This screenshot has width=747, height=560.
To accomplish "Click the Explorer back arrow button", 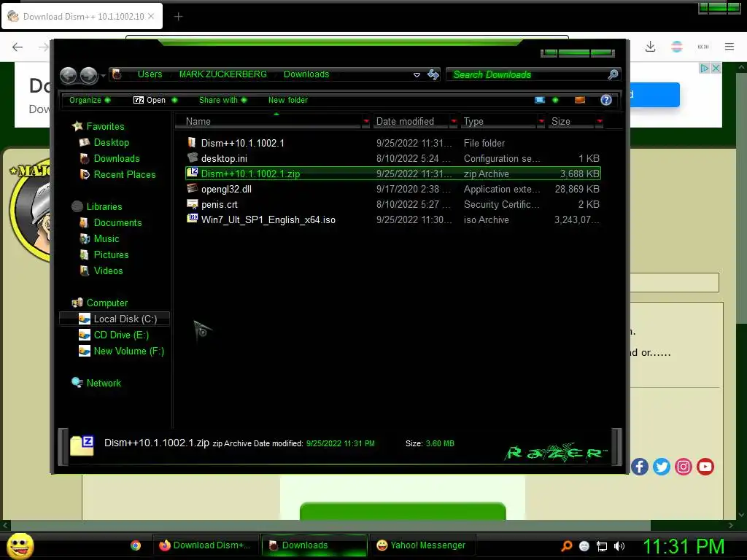I will (68, 75).
